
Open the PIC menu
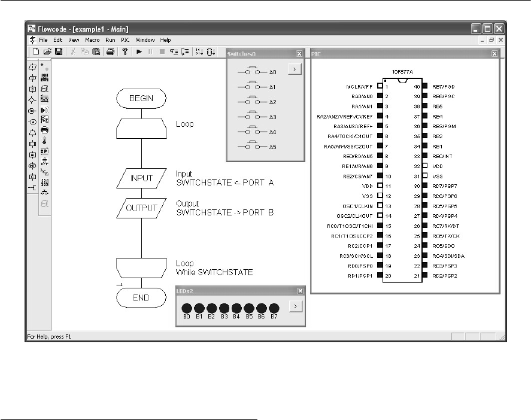click(125, 40)
